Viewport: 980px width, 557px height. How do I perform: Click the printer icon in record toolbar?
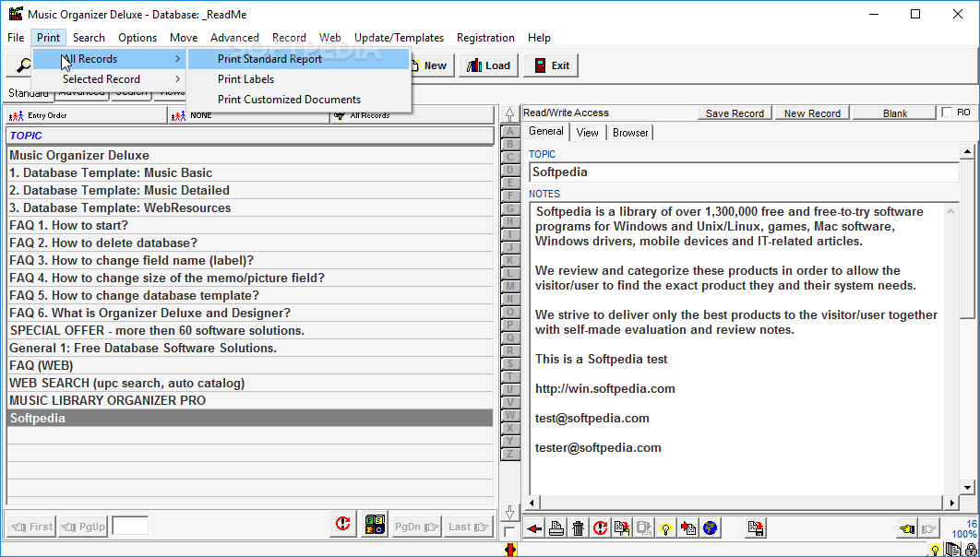(556, 528)
